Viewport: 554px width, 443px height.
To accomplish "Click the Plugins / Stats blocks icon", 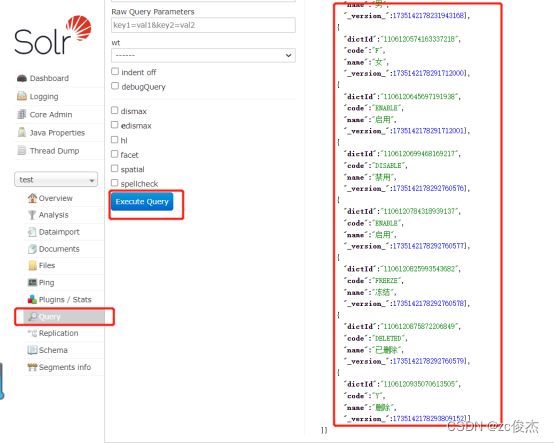I will point(32,300).
